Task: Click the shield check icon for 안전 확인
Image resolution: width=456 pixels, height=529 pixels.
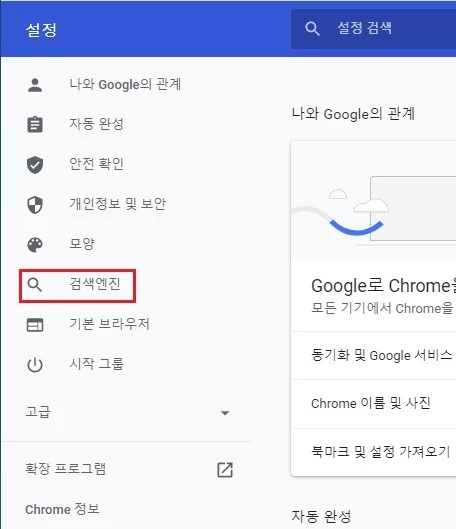Action: coord(35,165)
